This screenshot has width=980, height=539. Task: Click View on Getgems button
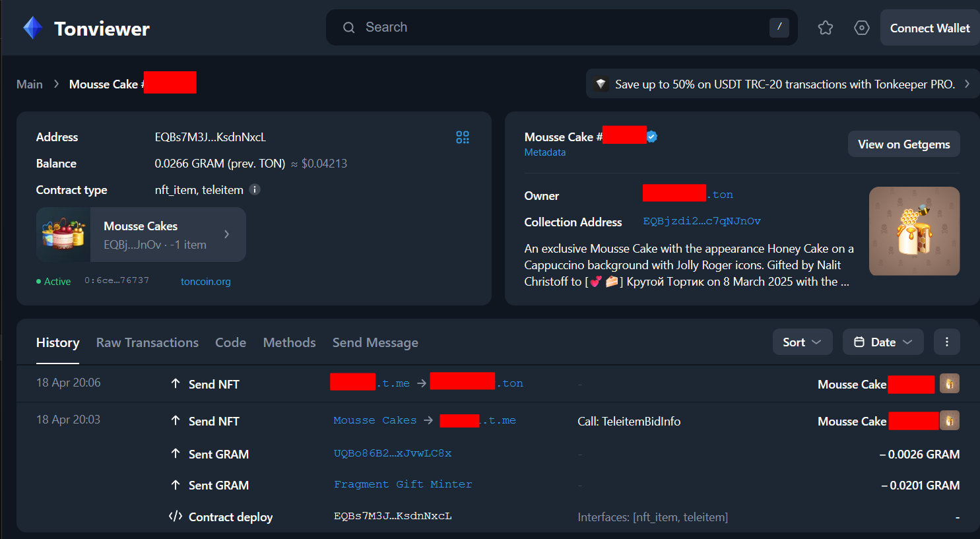click(x=904, y=144)
